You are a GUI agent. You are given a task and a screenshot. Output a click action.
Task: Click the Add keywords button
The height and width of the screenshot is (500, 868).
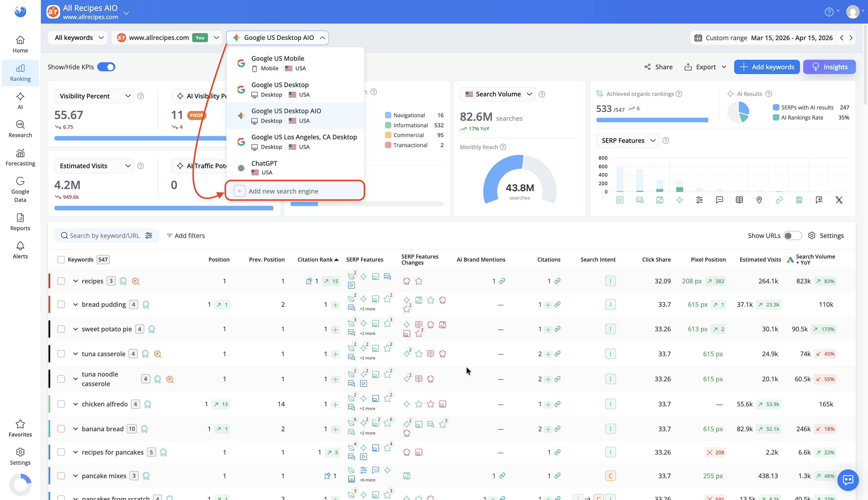coord(767,67)
